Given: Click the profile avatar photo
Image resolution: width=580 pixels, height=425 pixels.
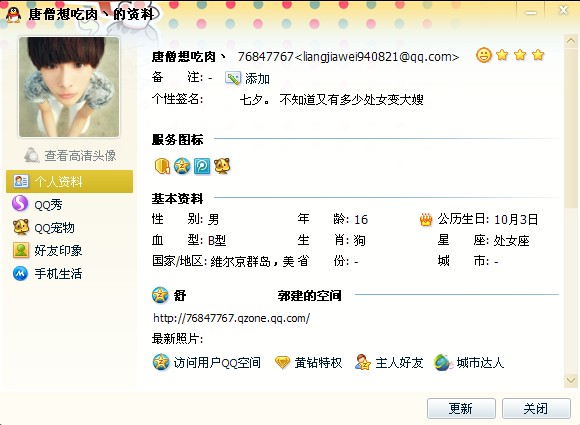Looking at the screenshot, I should pos(69,87).
